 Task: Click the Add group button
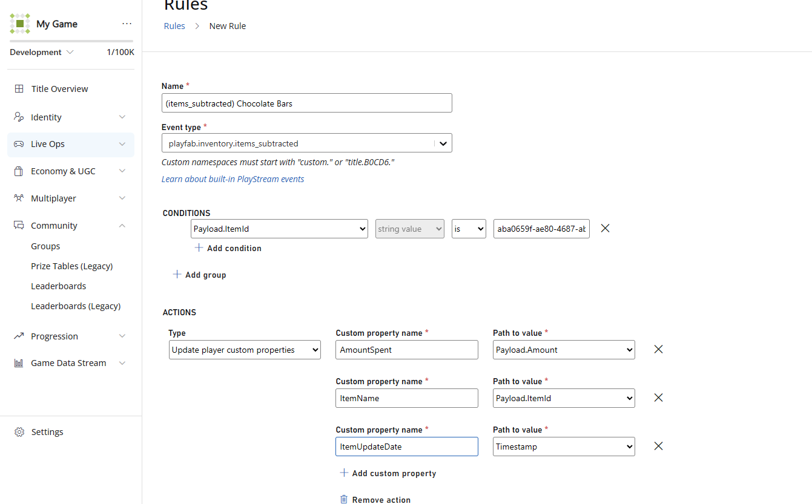[x=200, y=275]
